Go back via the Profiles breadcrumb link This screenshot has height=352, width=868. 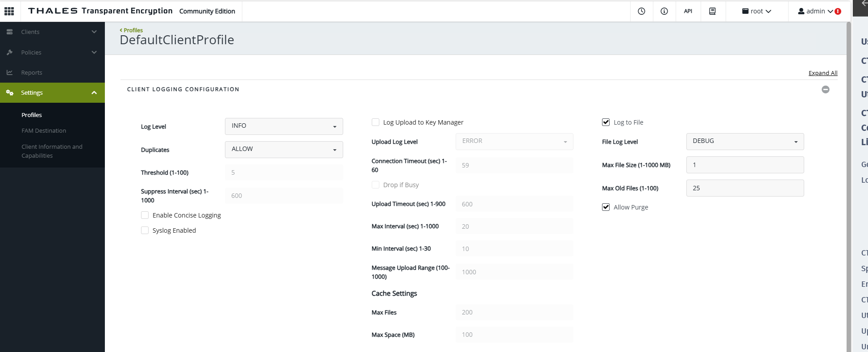tap(133, 30)
